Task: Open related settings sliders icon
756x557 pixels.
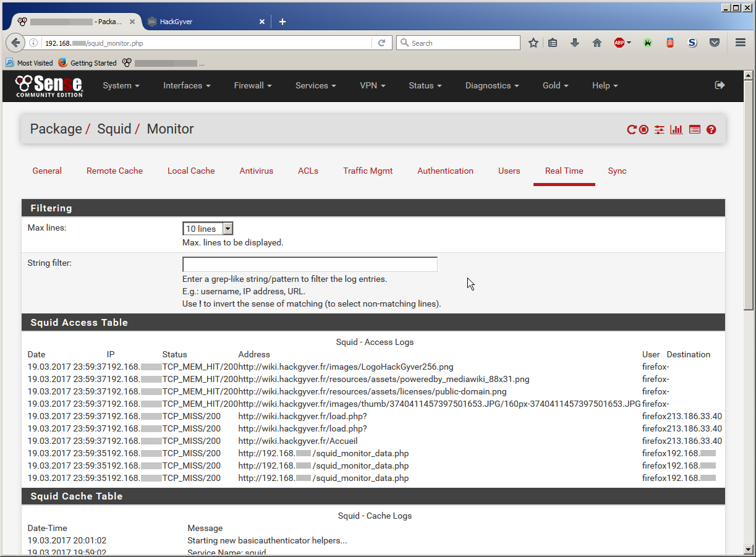Action: click(x=660, y=130)
